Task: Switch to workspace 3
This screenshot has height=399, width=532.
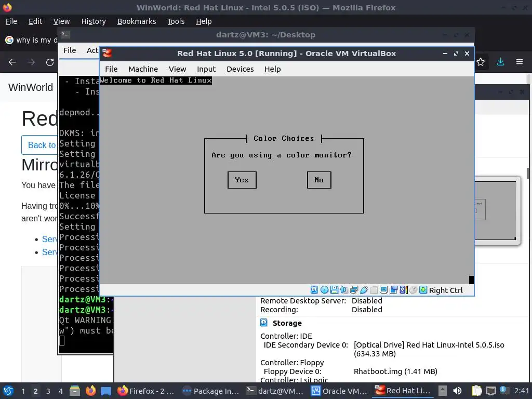Action: coord(48,391)
